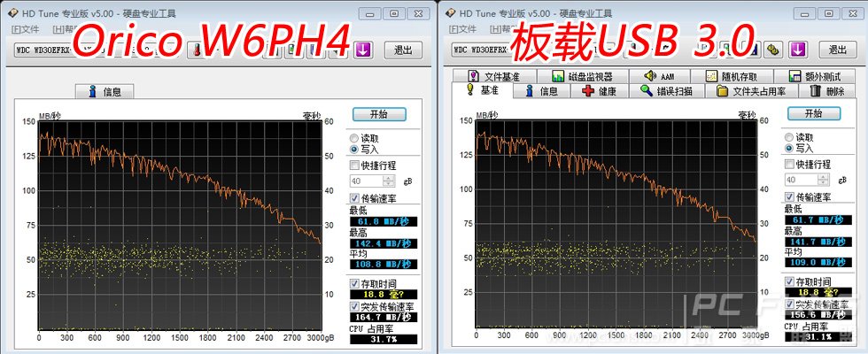Select 写入 radio button in right window
The image size is (868, 354).
pos(798,149)
